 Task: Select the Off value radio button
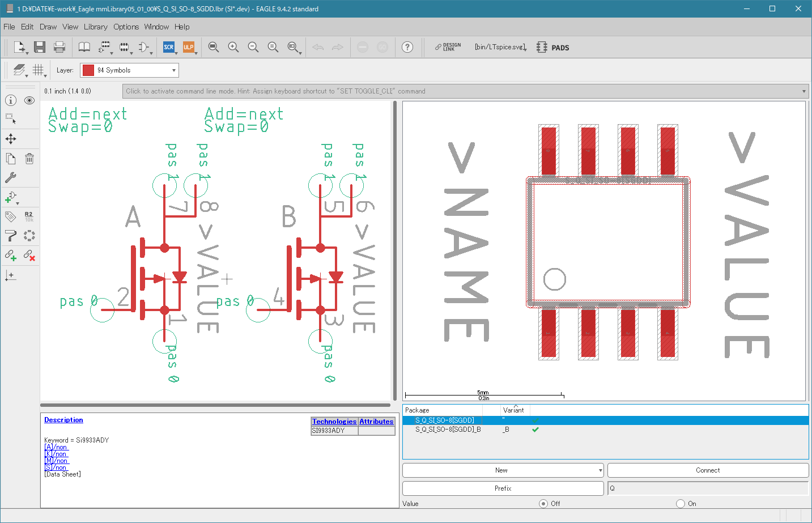click(x=543, y=503)
